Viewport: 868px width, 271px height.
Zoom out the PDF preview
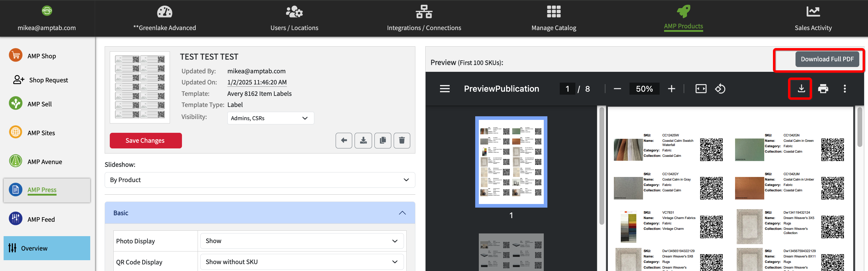coord(617,89)
